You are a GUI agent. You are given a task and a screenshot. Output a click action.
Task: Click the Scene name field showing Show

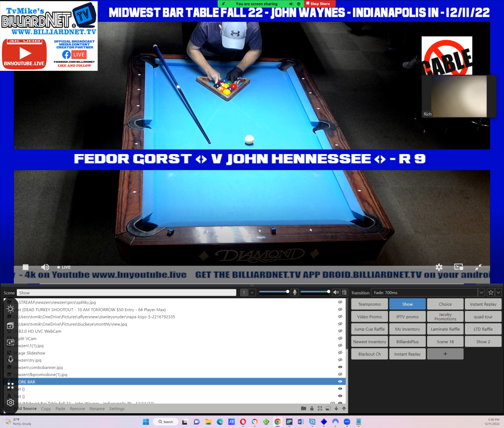pos(126,293)
